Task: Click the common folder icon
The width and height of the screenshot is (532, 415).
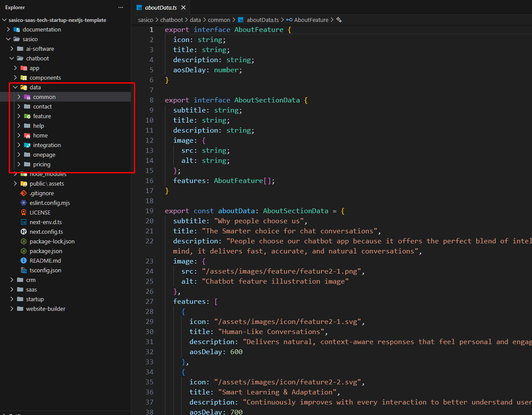Action: 28,97
